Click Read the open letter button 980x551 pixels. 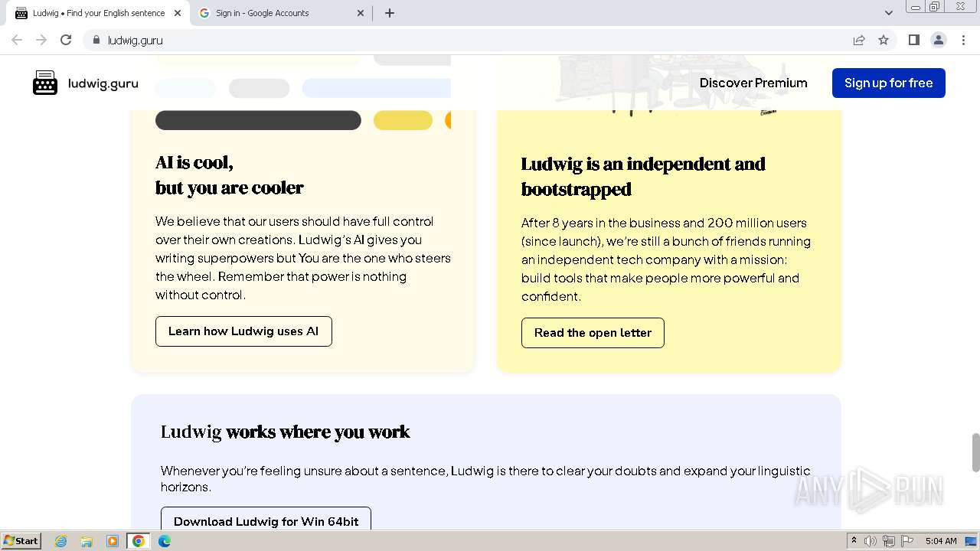pyautogui.click(x=593, y=333)
